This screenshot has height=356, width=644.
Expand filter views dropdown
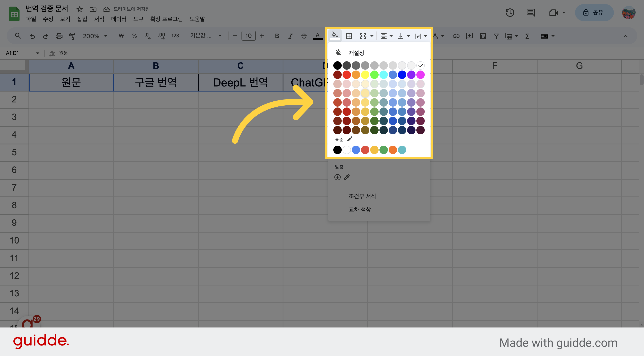pyautogui.click(x=516, y=36)
